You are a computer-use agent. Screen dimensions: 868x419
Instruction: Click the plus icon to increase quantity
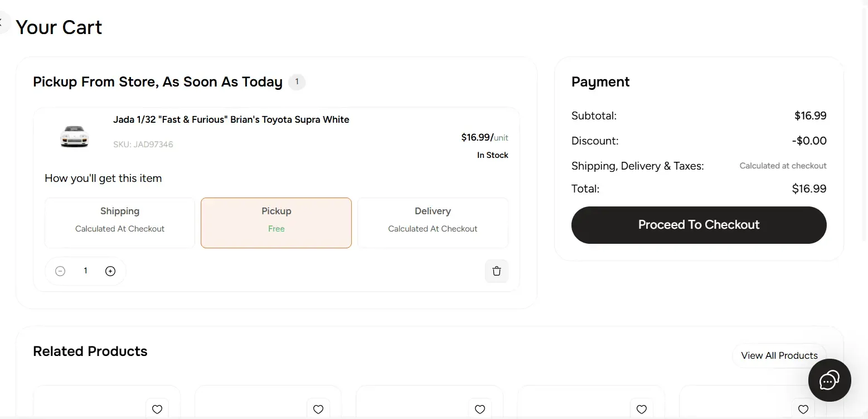click(x=110, y=271)
